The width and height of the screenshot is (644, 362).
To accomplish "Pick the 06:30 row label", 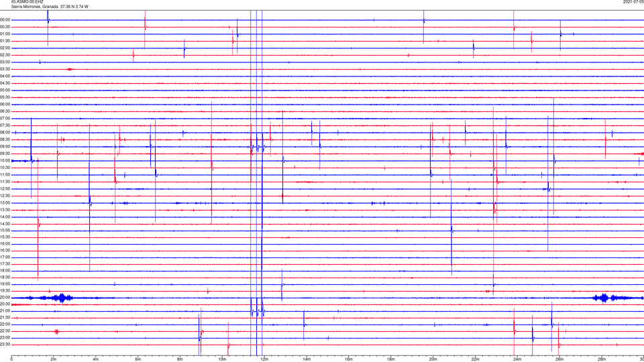I will point(5,111).
